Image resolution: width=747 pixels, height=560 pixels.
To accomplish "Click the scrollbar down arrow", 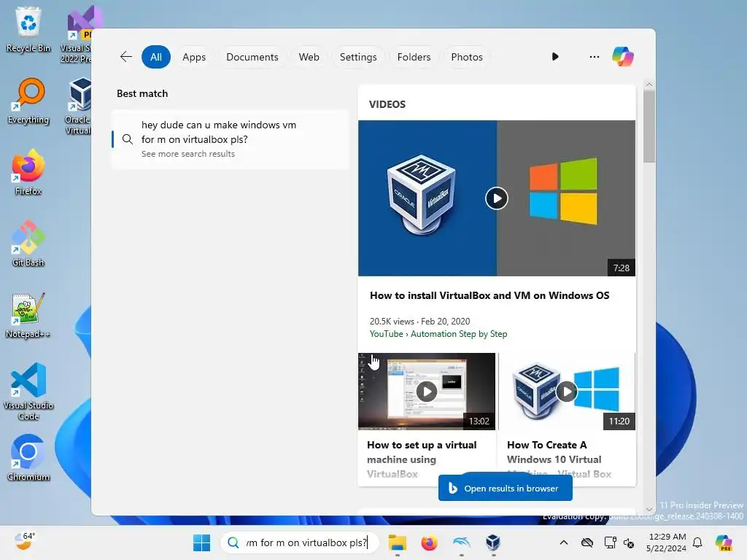I will pos(649,510).
